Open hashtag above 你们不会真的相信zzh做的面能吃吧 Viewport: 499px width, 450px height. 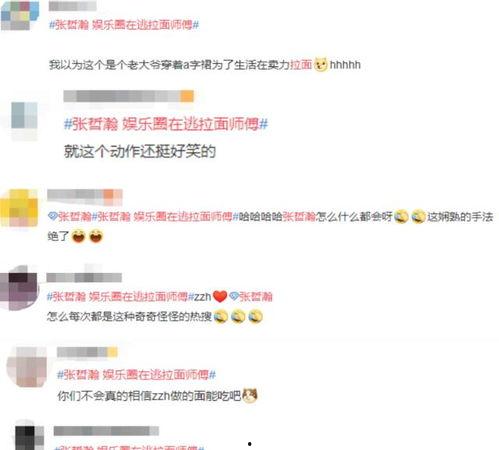pos(136,375)
